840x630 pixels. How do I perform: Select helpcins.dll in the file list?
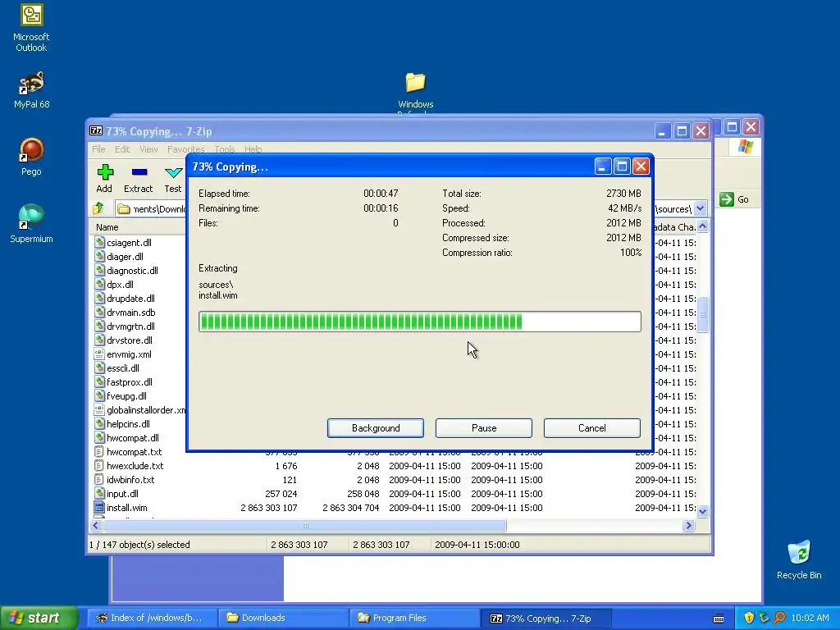[x=129, y=424]
